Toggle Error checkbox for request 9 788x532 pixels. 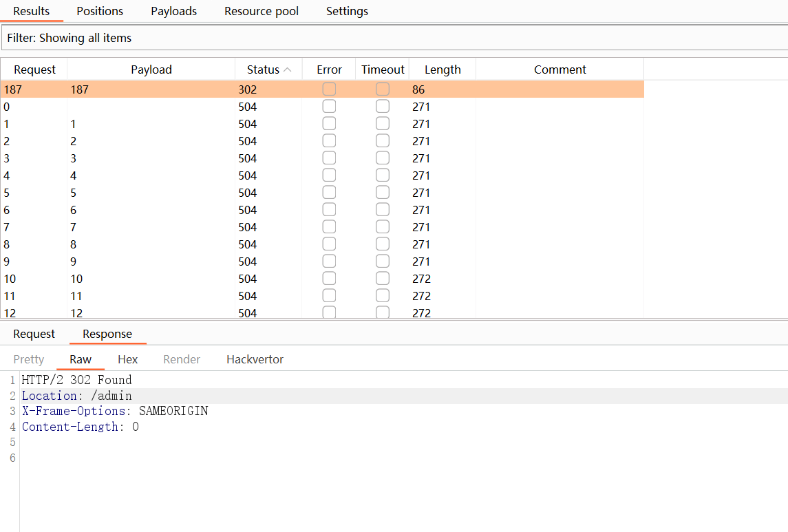pyautogui.click(x=329, y=261)
